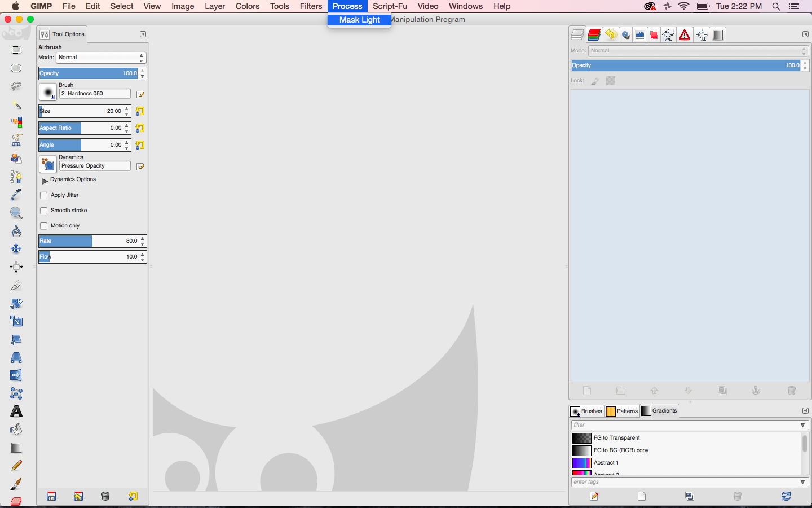Toggle the Lock pixels paintbrush icon
The height and width of the screenshot is (508, 812).
pos(595,81)
